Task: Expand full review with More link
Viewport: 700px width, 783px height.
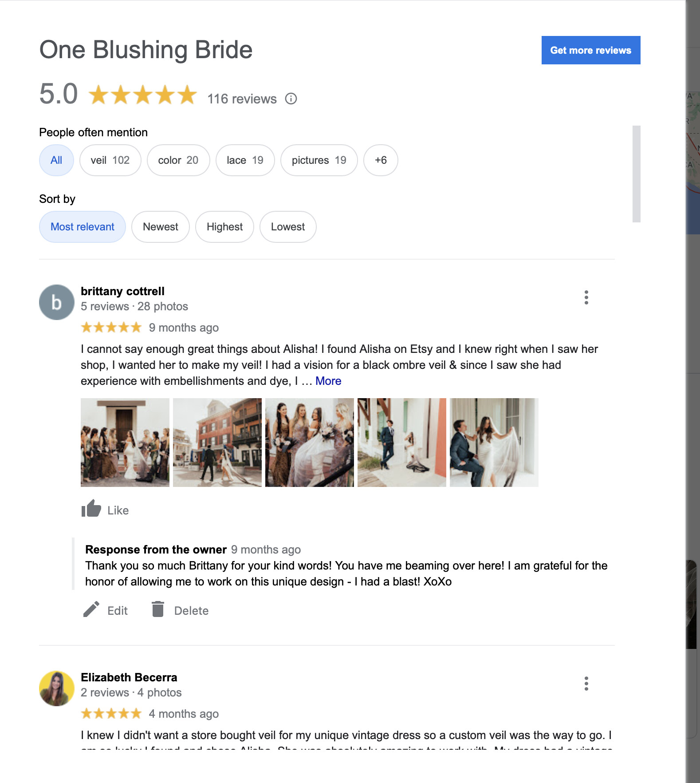Action: (328, 381)
